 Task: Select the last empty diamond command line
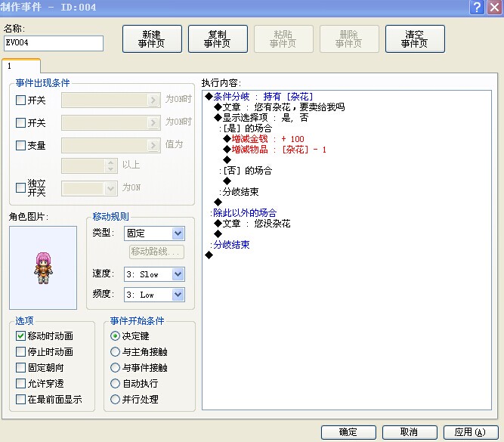point(209,255)
